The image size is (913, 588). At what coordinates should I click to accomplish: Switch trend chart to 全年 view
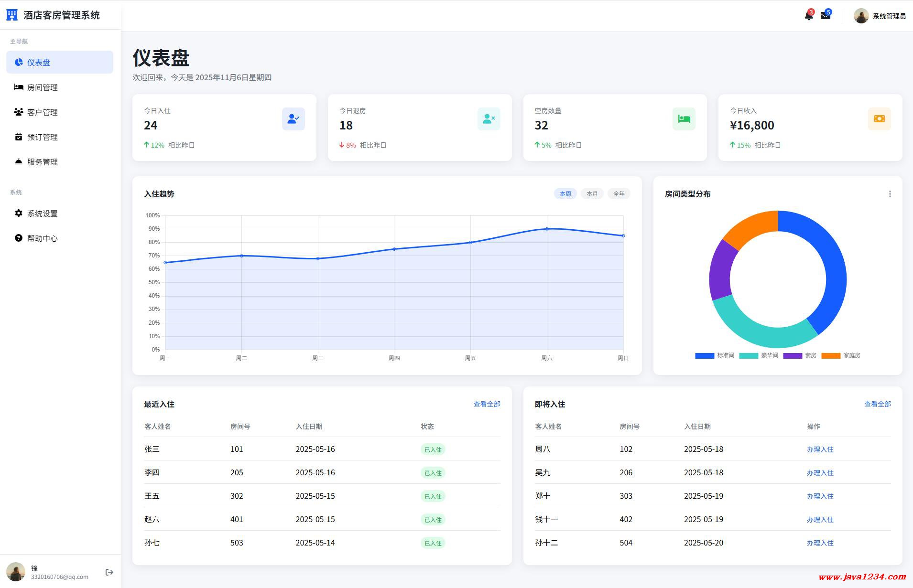point(619,194)
